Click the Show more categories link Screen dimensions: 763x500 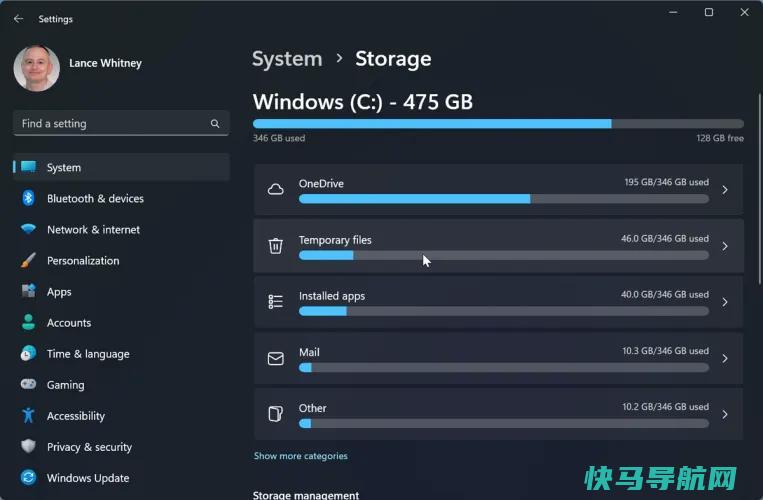(301, 456)
